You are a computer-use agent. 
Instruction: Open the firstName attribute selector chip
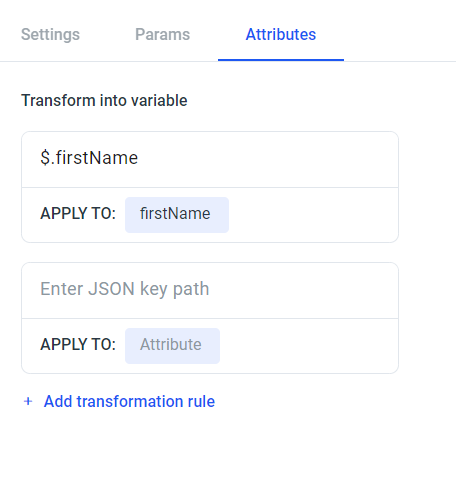click(x=177, y=215)
